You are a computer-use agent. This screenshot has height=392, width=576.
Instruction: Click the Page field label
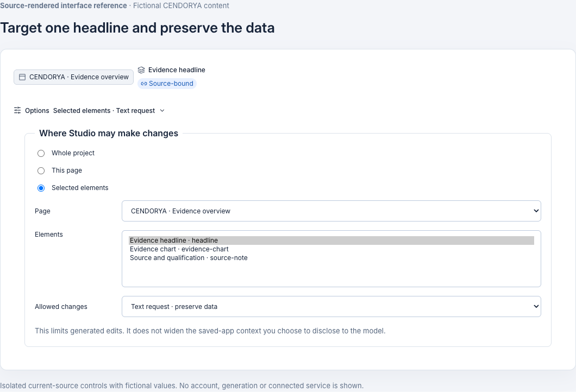click(42, 211)
